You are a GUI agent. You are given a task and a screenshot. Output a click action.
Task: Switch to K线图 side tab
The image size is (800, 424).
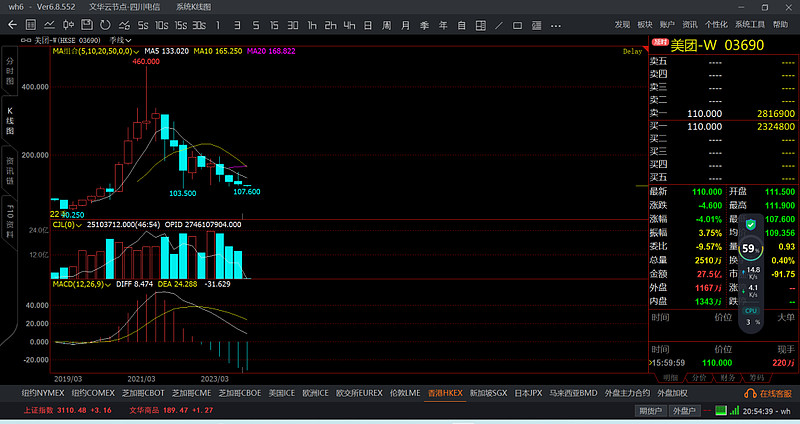(10, 121)
